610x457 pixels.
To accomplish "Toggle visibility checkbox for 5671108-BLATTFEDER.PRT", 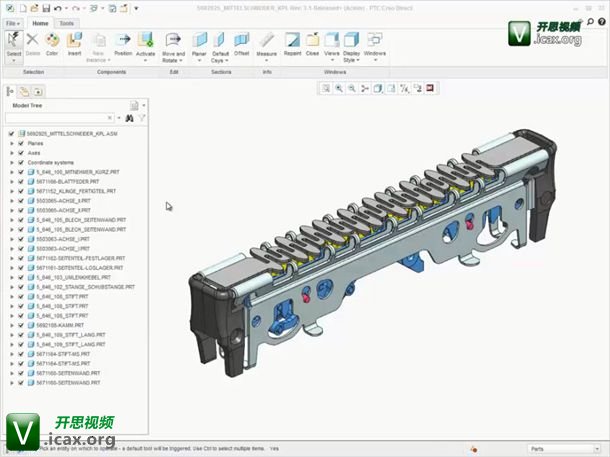I will [x=21, y=181].
